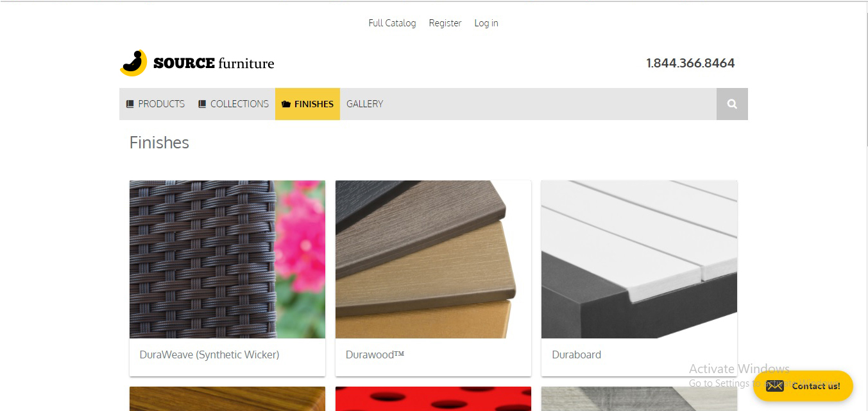Click the book icon beside Collections
The height and width of the screenshot is (411, 868).
click(202, 104)
